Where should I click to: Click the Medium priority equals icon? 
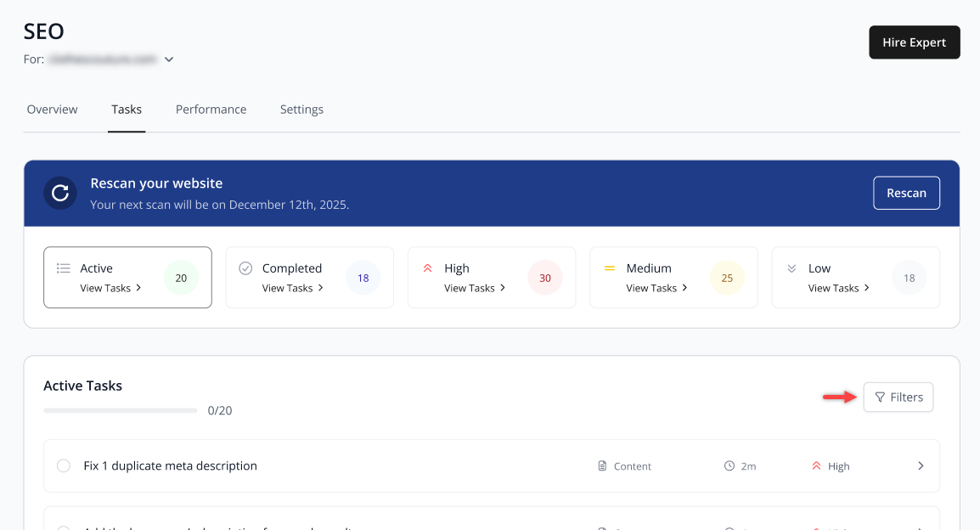coord(610,268)
